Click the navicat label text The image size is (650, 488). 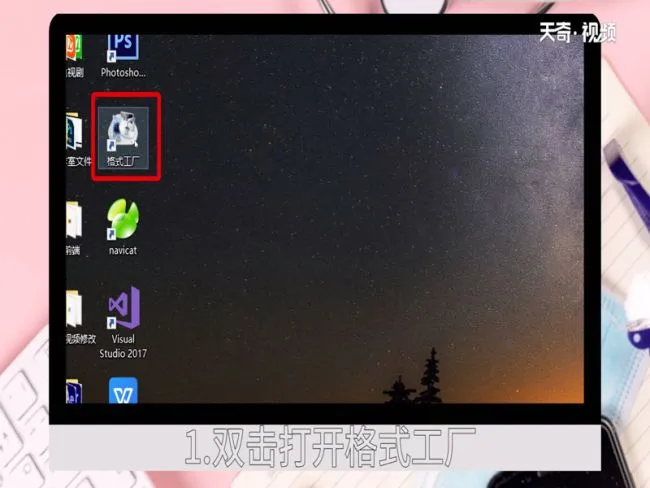[123, 250]
